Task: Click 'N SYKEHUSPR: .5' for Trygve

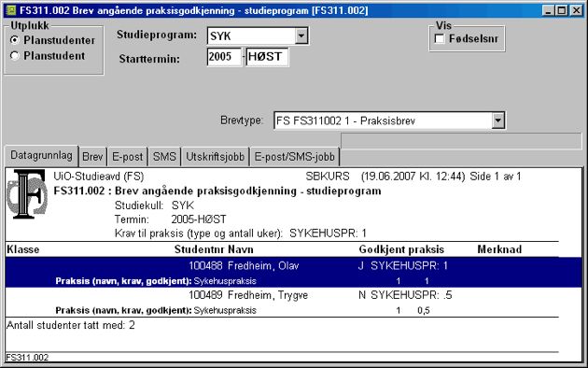Action: 405,295
